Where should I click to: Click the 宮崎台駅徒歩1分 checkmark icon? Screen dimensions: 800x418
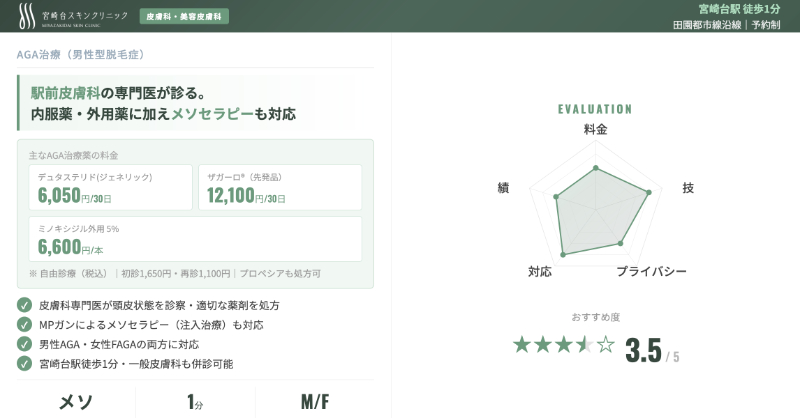(x=24, y=364)
